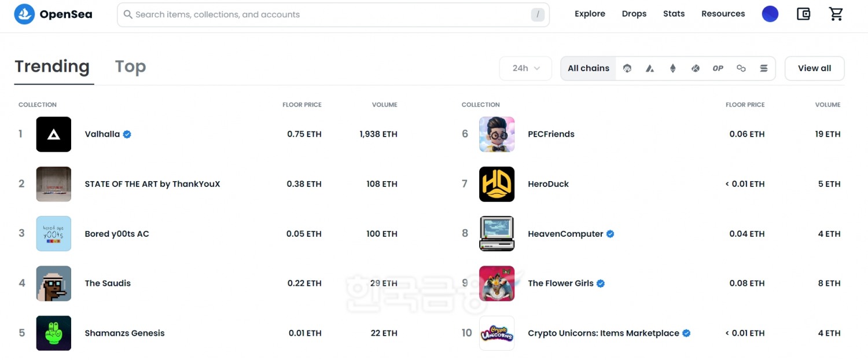Open the Resources menu
The height and width of the screenshot is (360, 868).
[x=723, y=14]
